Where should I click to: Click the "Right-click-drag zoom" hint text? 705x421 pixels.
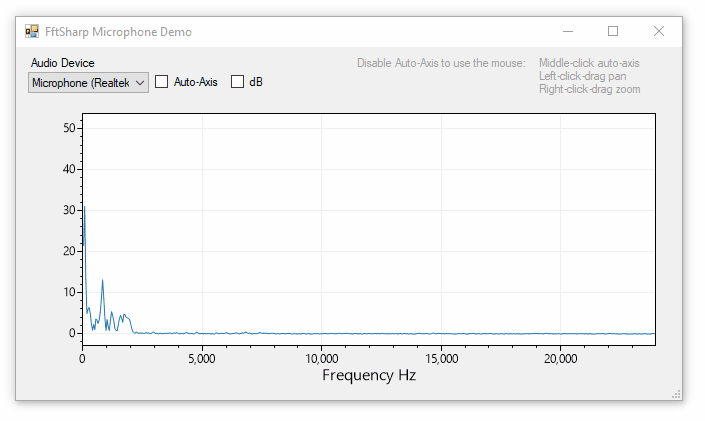click(589, 89)
